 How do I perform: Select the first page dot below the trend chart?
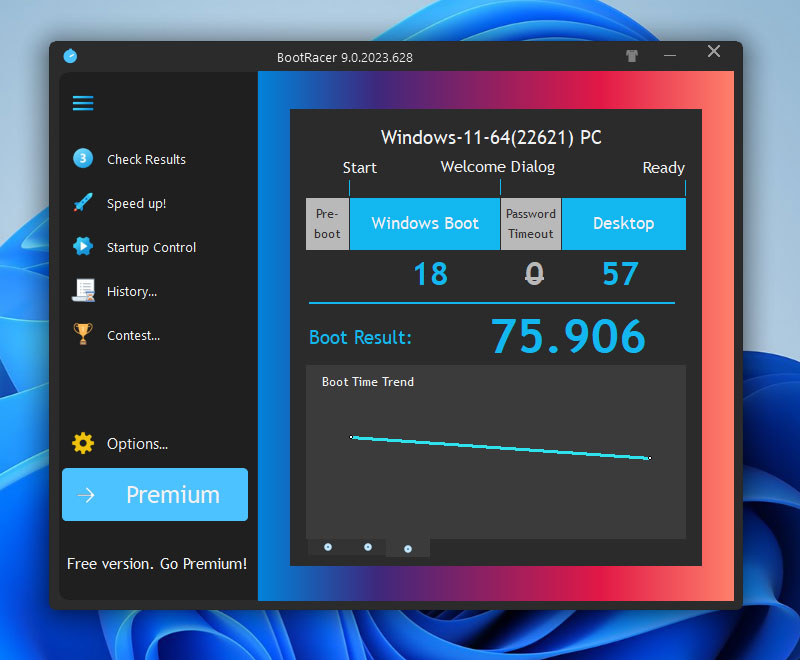[328, 547]
